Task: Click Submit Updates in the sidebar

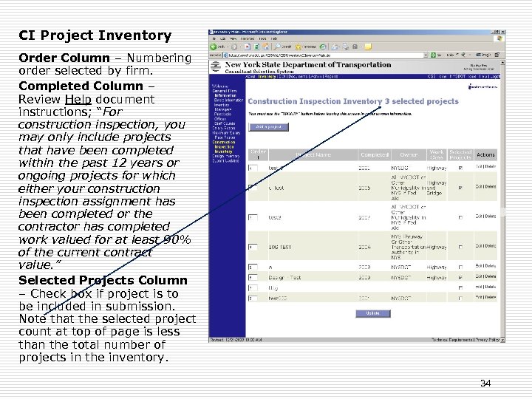Action: coord(226,161)
